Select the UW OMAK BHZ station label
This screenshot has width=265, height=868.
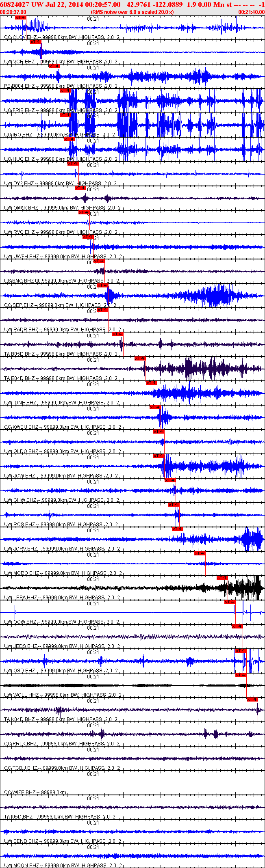click(62, 208)
